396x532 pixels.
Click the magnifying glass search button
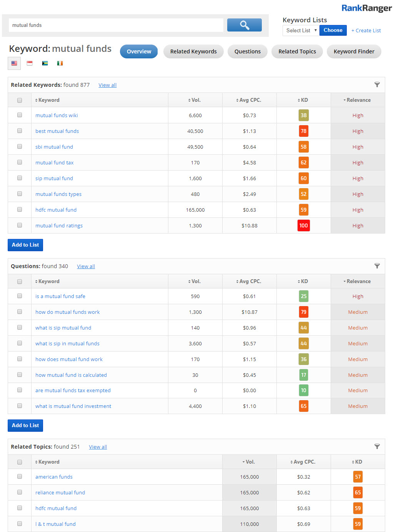(244, 25)
